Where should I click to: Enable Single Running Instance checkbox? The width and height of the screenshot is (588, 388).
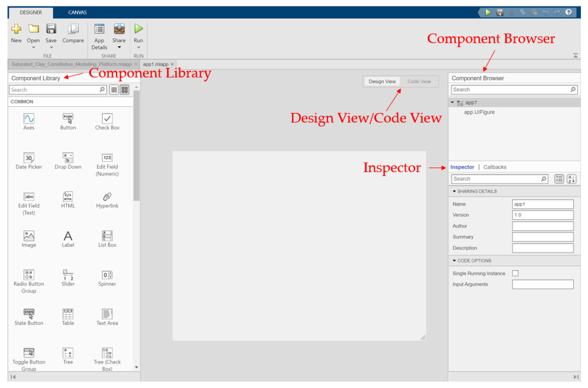[x=515, y=273]
